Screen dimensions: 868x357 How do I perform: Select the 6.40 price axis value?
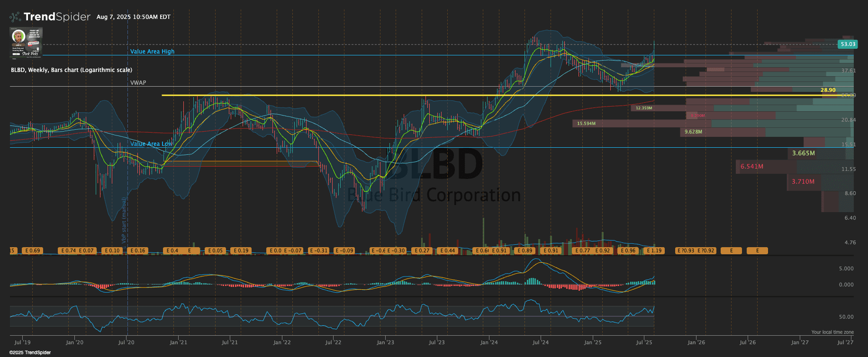850,218
